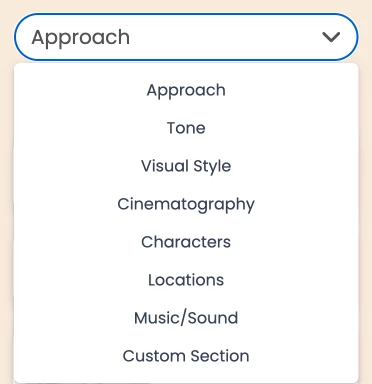Viewport: 372px width, 384px height.
Task: Click the Approach combo box field
Action: click(186, 37)
